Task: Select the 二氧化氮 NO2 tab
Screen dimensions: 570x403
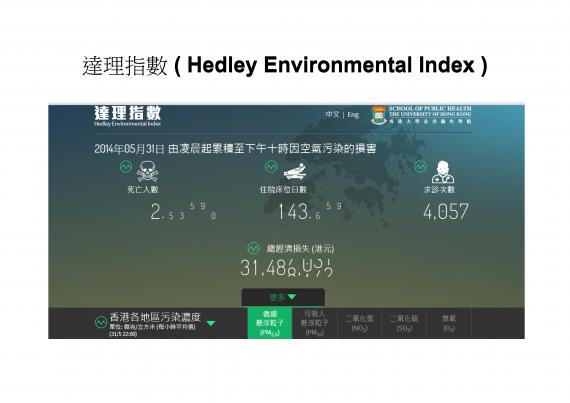Action: tap(359, 323)
